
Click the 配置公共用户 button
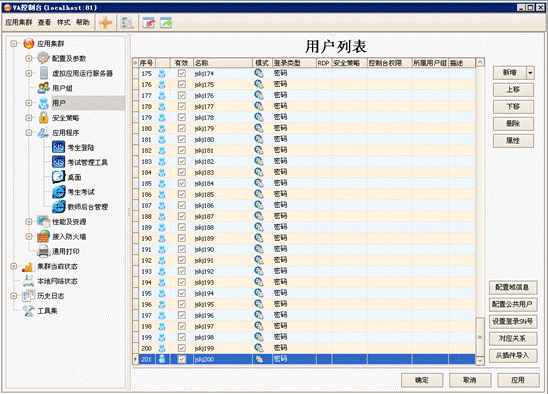tap(512, 304)
